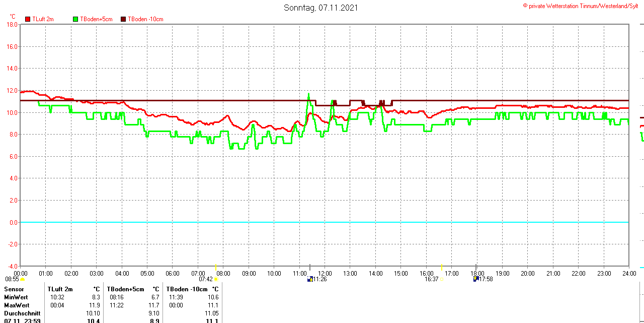Click the yellow sunset tick on the time axis
The image size is (644, 323).
pyautogui.click(x=442, y=267)
